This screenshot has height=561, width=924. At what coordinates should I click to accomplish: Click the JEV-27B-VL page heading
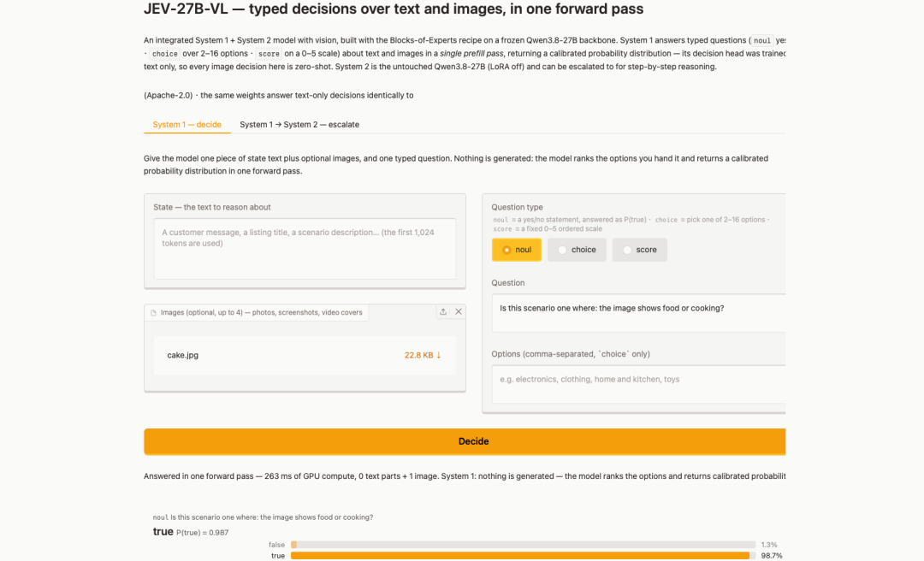click(x=394, y=9)
